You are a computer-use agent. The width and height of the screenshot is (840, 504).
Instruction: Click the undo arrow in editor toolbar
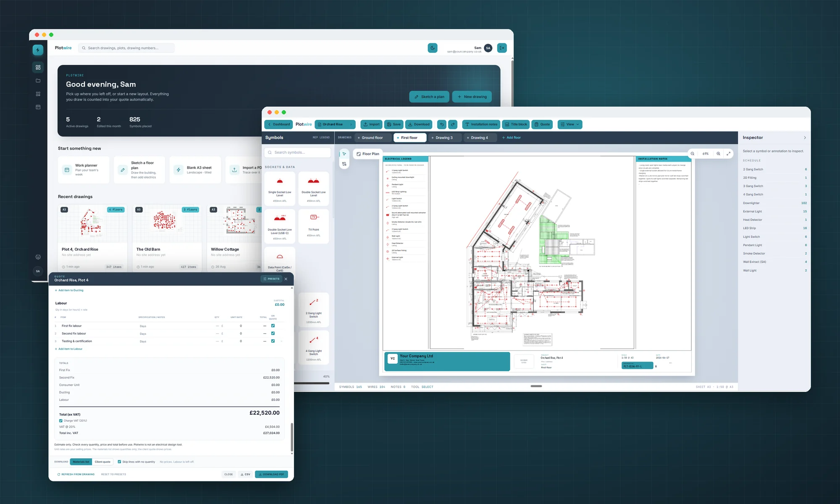click(x=441, y=124)
